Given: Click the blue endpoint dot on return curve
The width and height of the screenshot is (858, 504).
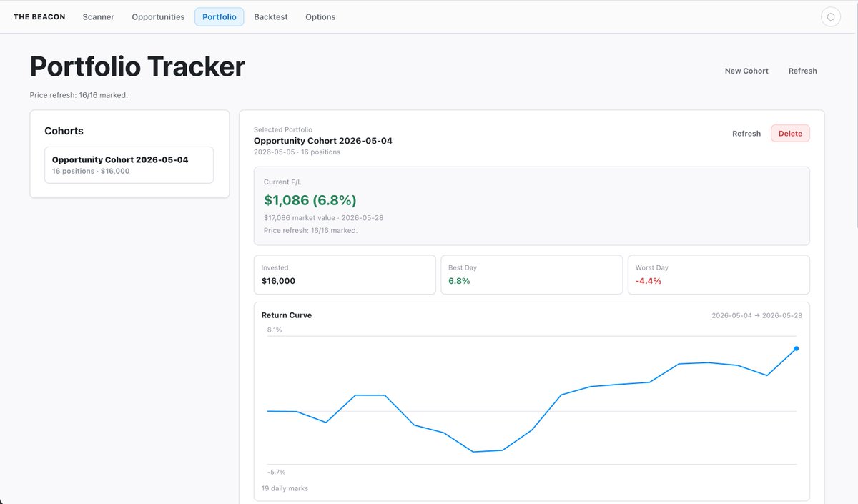Looking at the screenshot, I should pyautogui.click(x=797, y=349).
